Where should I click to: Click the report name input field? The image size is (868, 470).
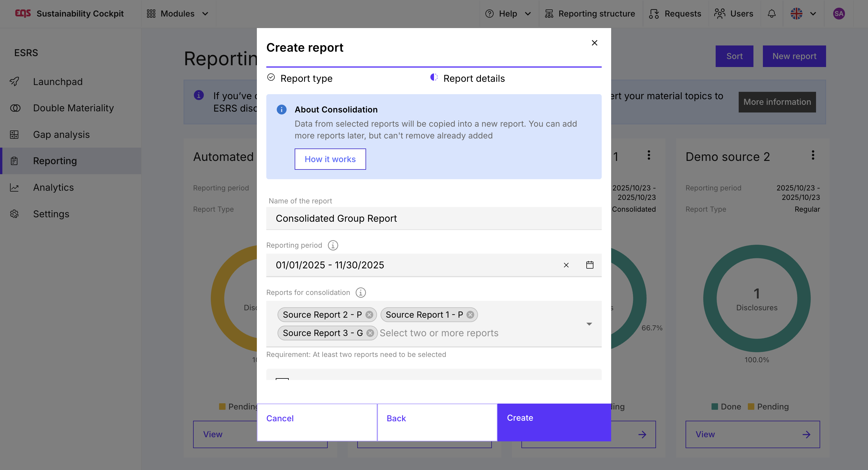(433, 218)
